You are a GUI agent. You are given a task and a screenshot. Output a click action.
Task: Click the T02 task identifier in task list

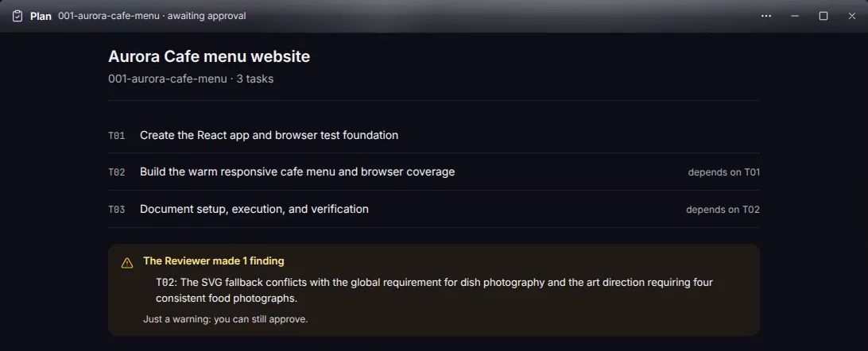pyautogui.click(x=117, y=172)
